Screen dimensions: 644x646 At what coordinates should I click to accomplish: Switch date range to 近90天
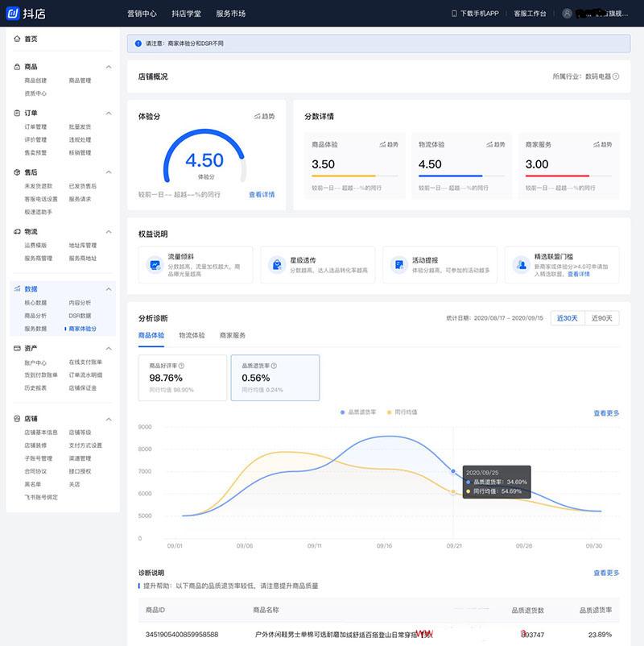602,318
